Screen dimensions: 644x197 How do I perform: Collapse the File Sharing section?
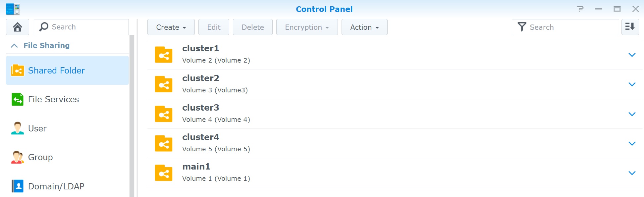[14, 46]
